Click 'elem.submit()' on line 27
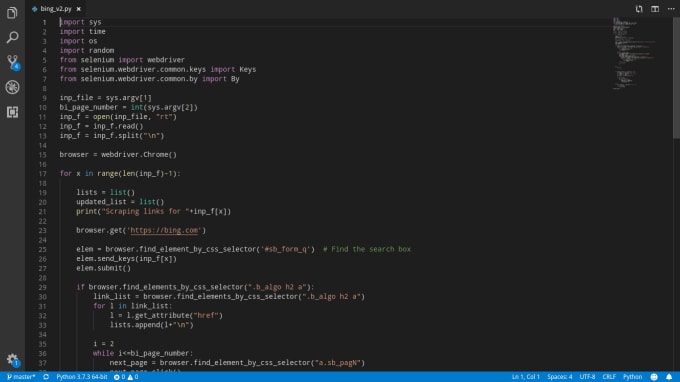Image resolution: width=680 pixels, height=382 pixels. click(x=103, y=268)
